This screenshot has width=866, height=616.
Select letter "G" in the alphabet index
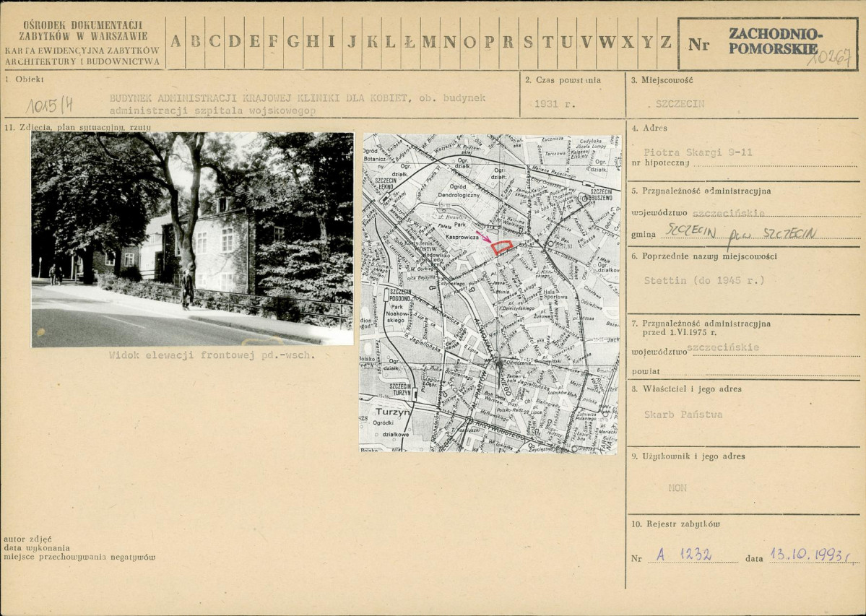293,41
